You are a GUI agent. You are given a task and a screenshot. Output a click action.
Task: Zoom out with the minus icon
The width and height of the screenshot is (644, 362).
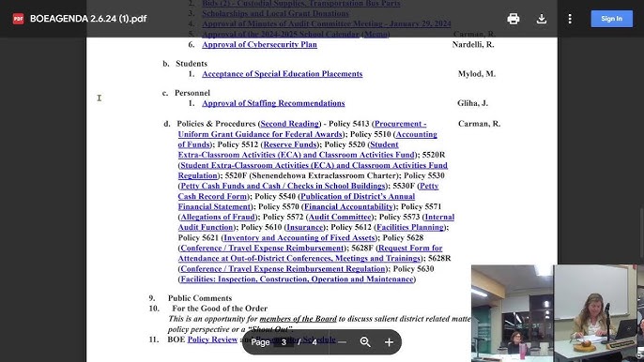point(342,342)
